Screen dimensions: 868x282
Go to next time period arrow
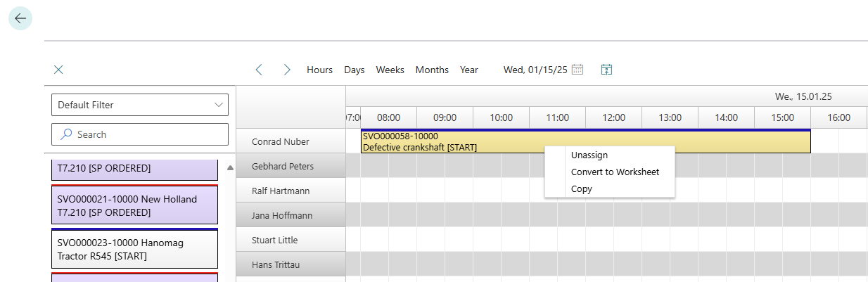(x=287, y=70)
